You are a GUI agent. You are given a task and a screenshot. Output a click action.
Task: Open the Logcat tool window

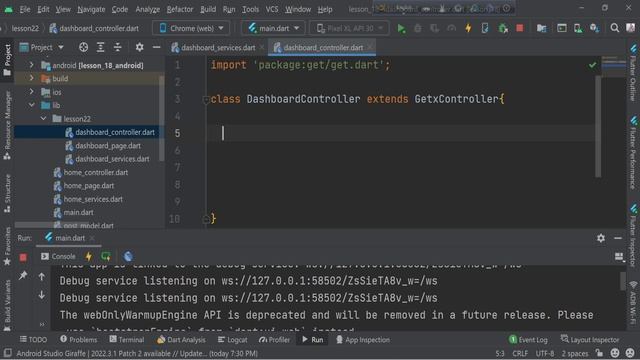232,340
